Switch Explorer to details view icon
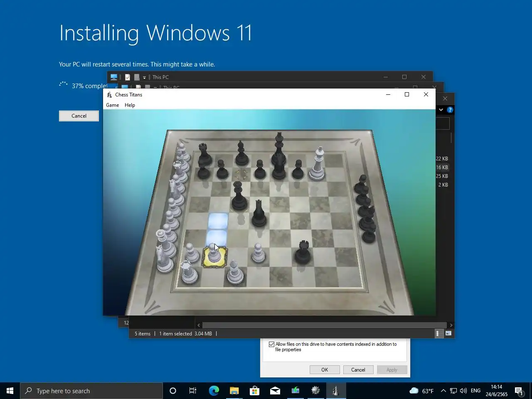Image resolution: width=532 pixels, height=399 pixels. click(x=438, y=333)
